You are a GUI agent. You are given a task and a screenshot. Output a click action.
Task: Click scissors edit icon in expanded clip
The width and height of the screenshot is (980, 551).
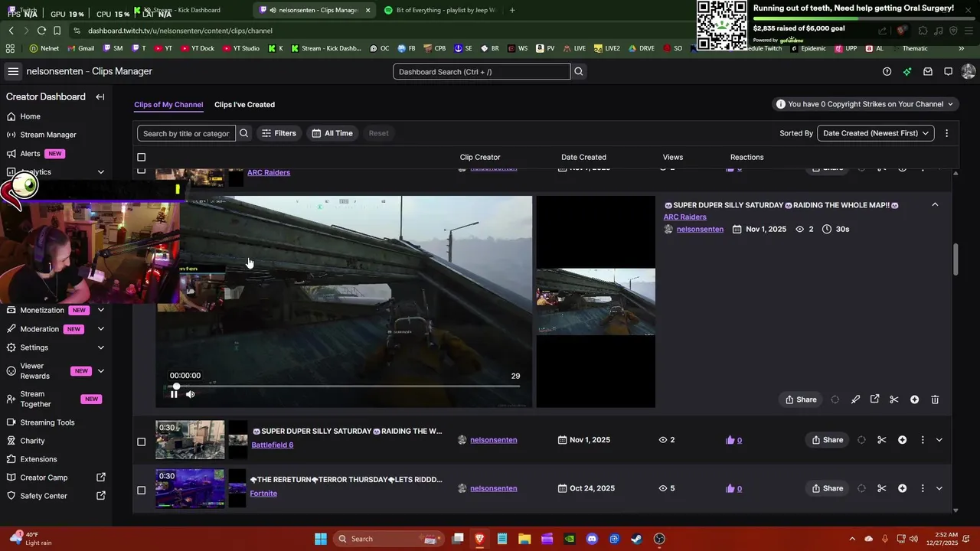coord(893,399)
